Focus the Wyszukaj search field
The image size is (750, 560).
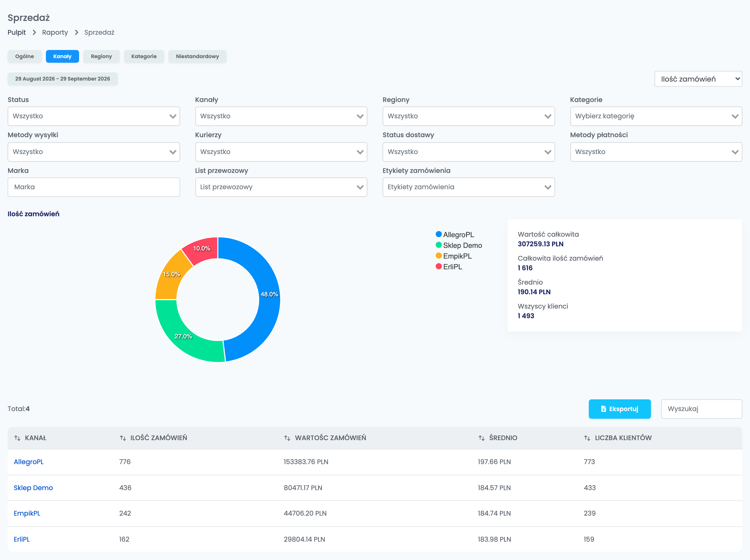click(x=702, y=409)
